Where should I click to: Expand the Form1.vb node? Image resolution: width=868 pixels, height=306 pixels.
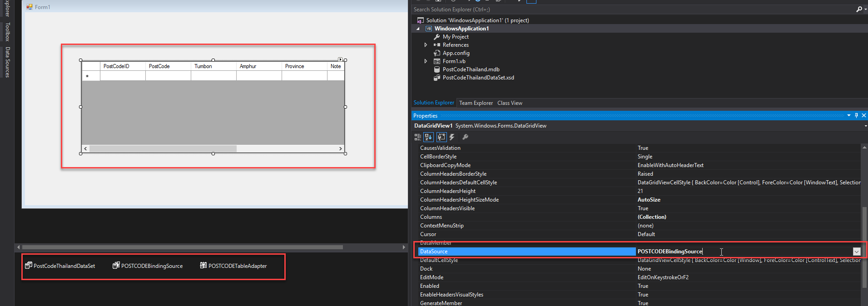point(426,61)
